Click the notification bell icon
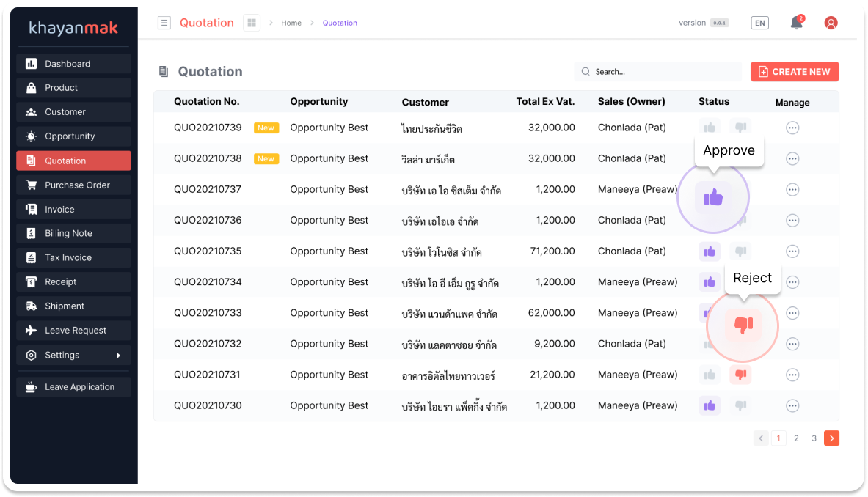Viewport: 868px width, 497px height. click(796, 23)
